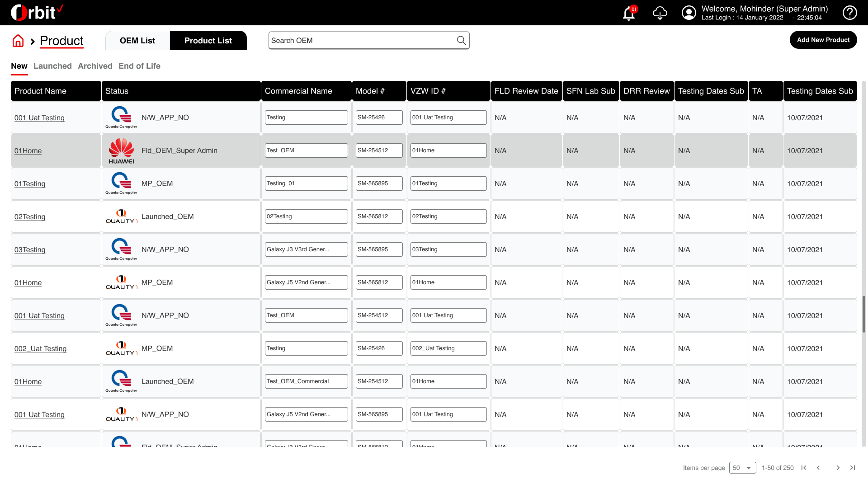This screenshot has width=868, height=488.
Task: Switch to the OEM List tab
Action: (137, 41)
